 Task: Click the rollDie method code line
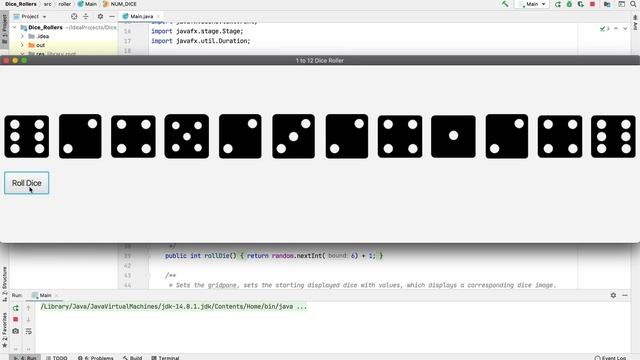tap(274, 256)
